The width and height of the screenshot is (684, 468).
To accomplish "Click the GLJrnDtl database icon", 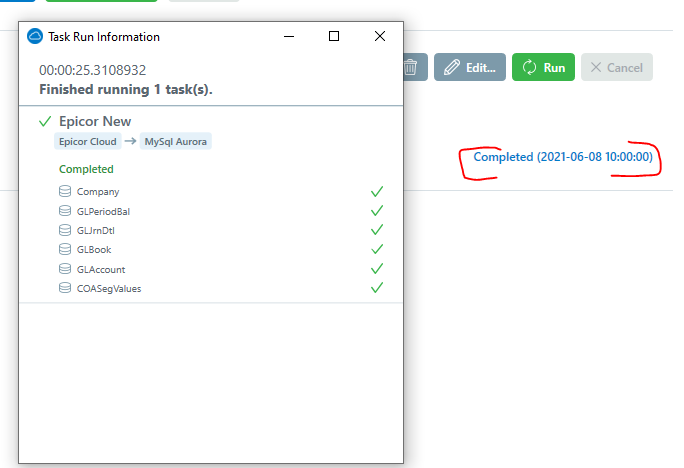I will pyautogui.click(x=65, y=230).
